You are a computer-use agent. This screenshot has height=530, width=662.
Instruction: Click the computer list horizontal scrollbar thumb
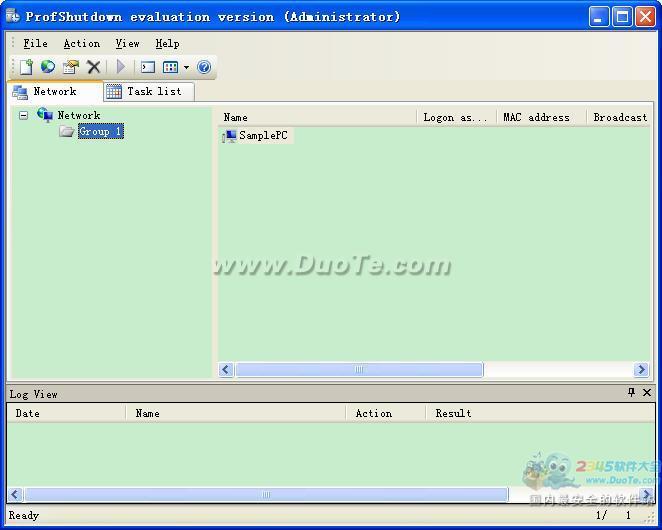tap(359, 370)
